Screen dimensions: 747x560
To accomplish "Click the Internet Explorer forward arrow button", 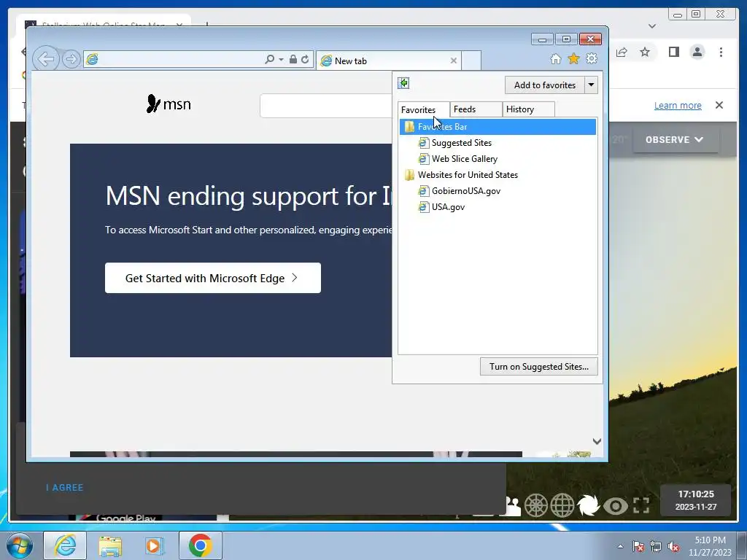I will tap(71, 59).
